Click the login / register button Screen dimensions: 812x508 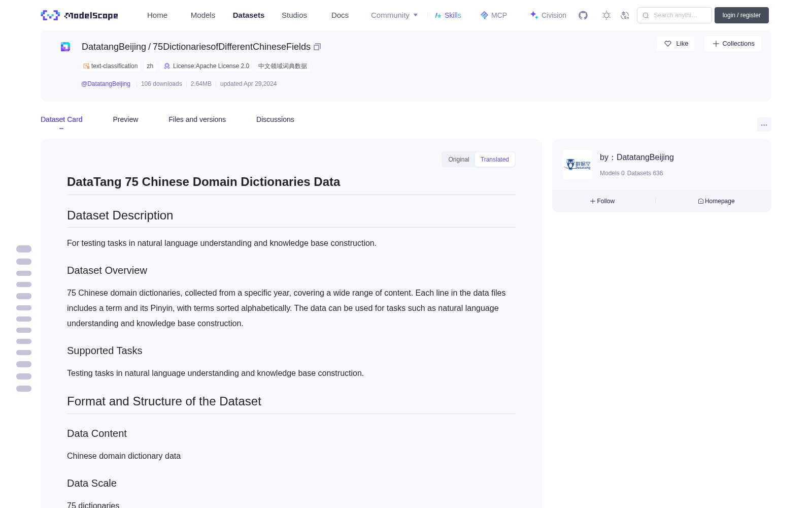[741, 15]
